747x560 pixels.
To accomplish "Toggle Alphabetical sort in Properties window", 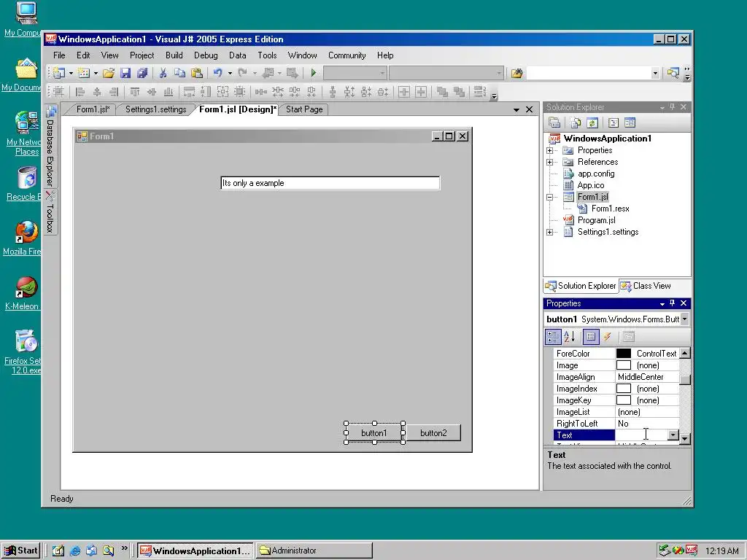I will click(570, 337).
